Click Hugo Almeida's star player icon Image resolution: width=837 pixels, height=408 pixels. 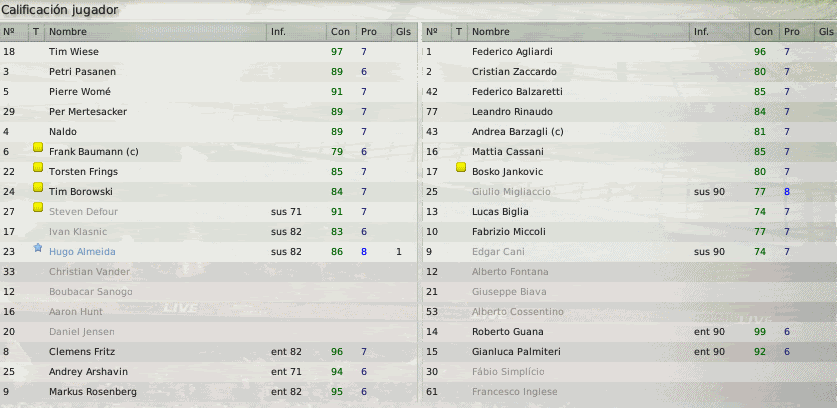point(37,248)
